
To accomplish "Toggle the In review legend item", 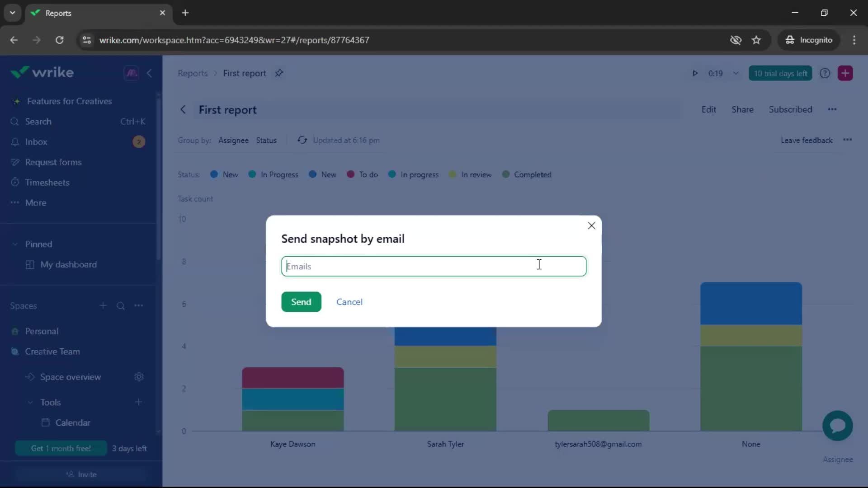I will (x=470, y=174).
